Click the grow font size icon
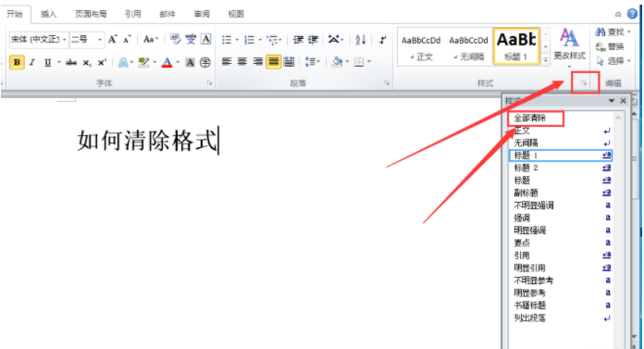Image resolution: width=644 pixels, height=349 pixels. coord(112,40)
